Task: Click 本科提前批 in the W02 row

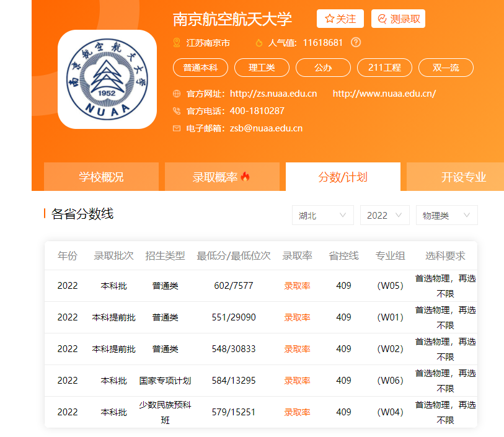Action: [114, 349]
